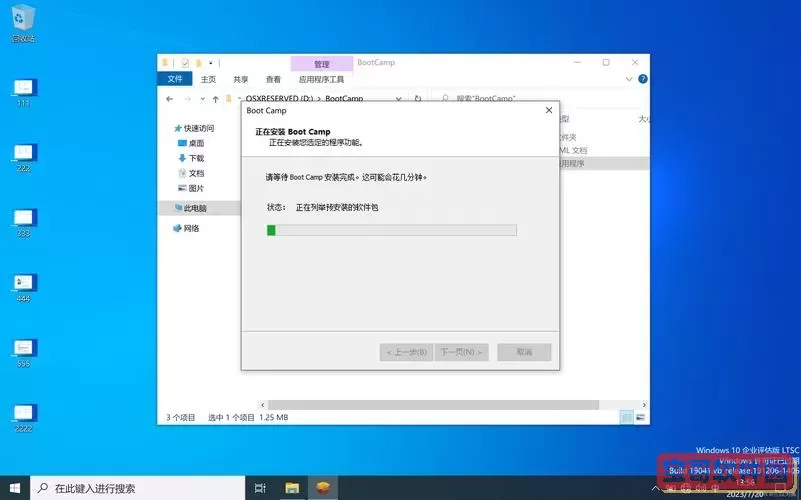Switch to large icons view in status bar
This screenshot has height=500, width=801.
coord(640,417)
